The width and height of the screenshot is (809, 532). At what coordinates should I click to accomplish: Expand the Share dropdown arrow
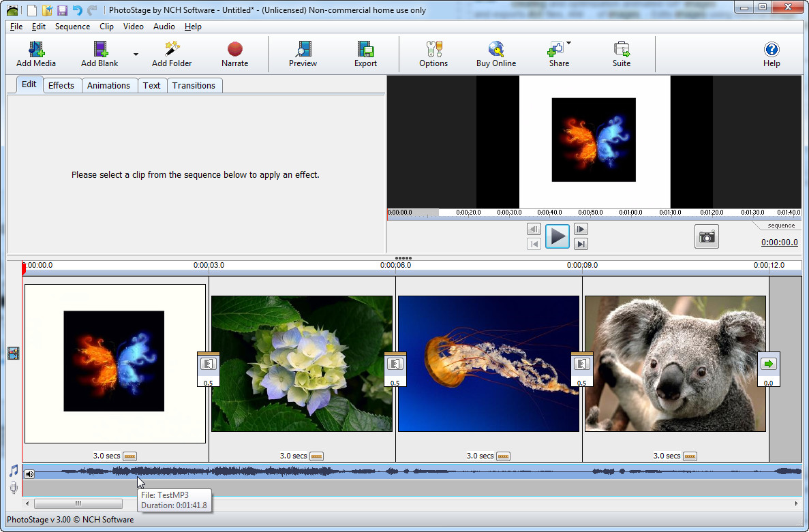pos(568,44)
